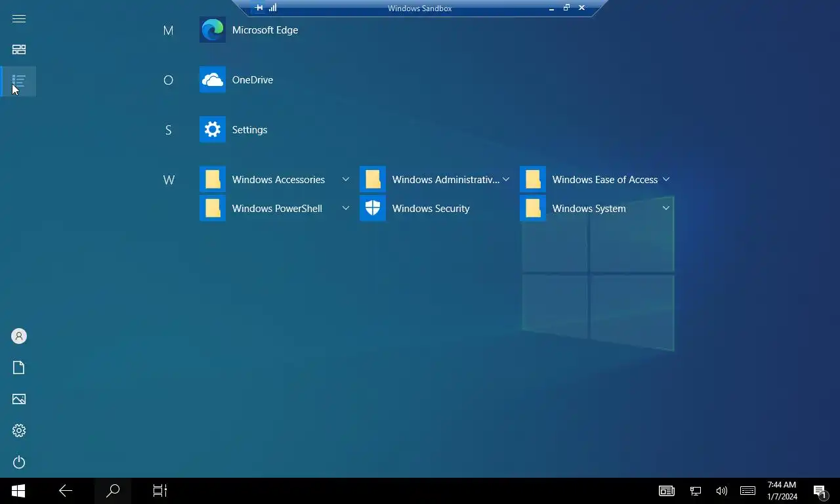Click the Windows Ease of Access folder icon
Viewport: 840px width, 504px height.
pos(533,180)
